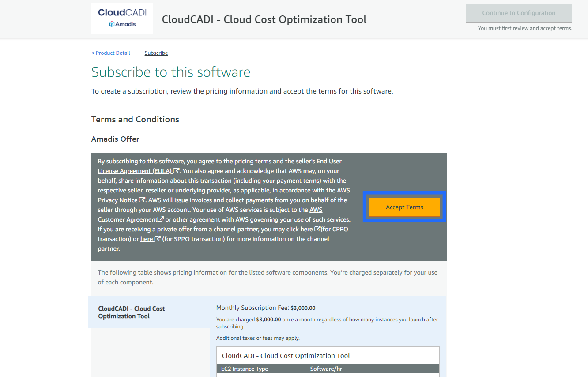588x377 pixels.
Task: Go back via the Product Detail breadcrumb
Action: pos(111,53)
